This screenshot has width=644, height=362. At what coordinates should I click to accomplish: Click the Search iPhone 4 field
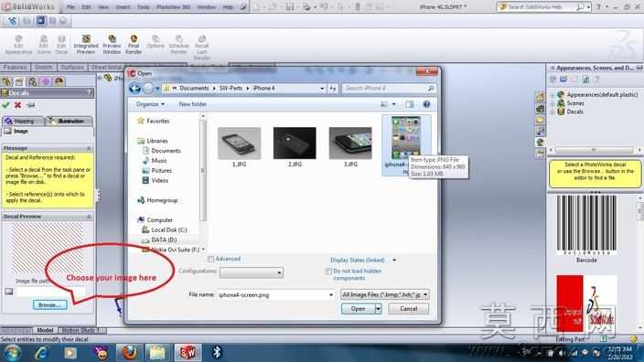(x=389, y=89)
